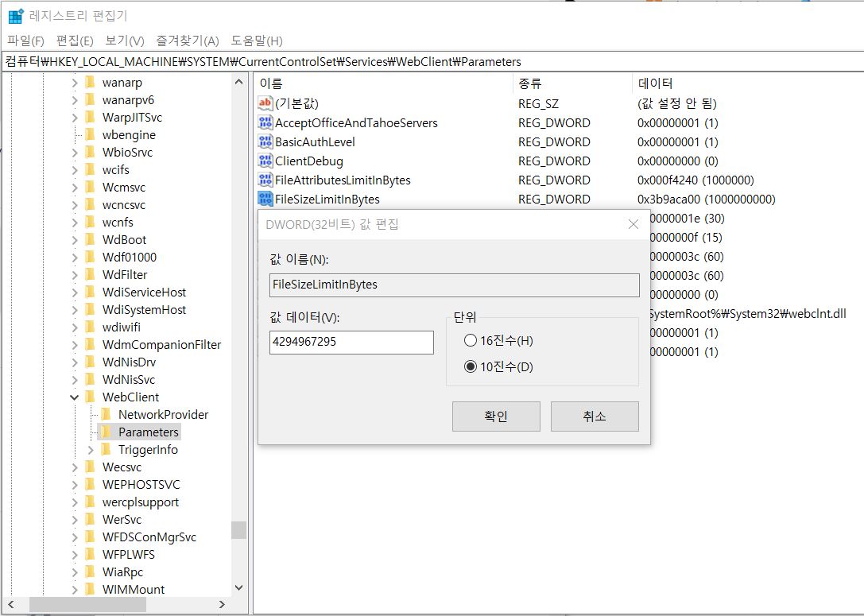Viewport: 864px width, 616px height.
Task: Click the wcifs folder icon
Action: click(x=91, y=170)
